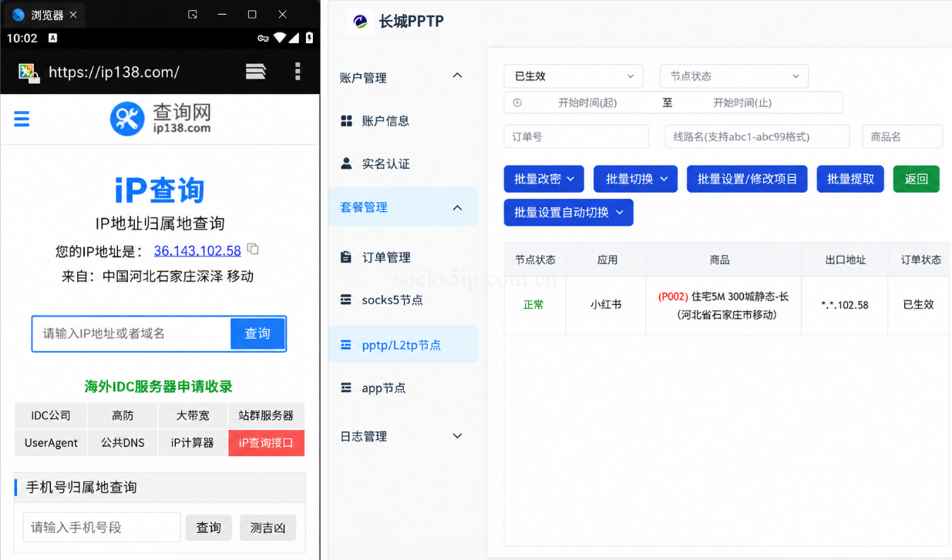952x560 pixels.
Task: Open the 36.143.102.58 IP link
Action: 197,250
